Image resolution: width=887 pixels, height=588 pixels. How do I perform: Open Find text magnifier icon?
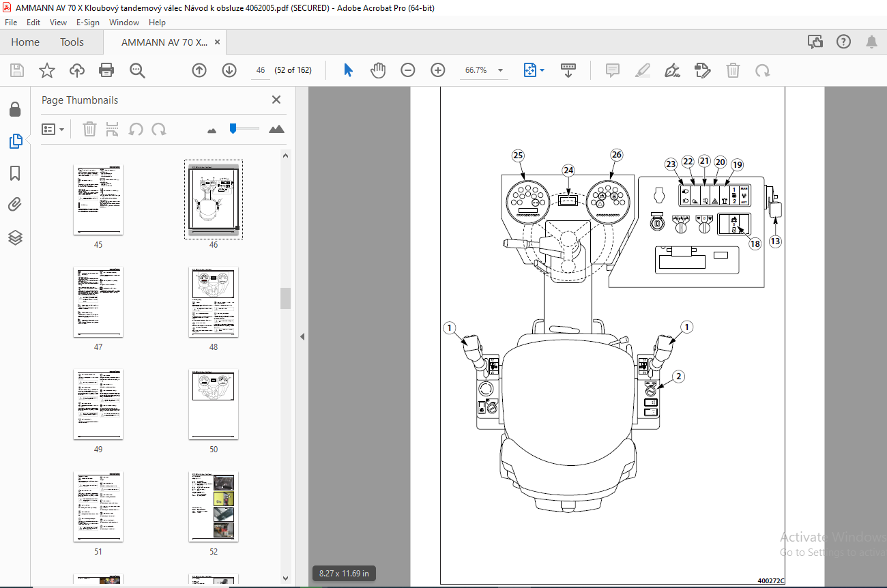tap(137, 70)
